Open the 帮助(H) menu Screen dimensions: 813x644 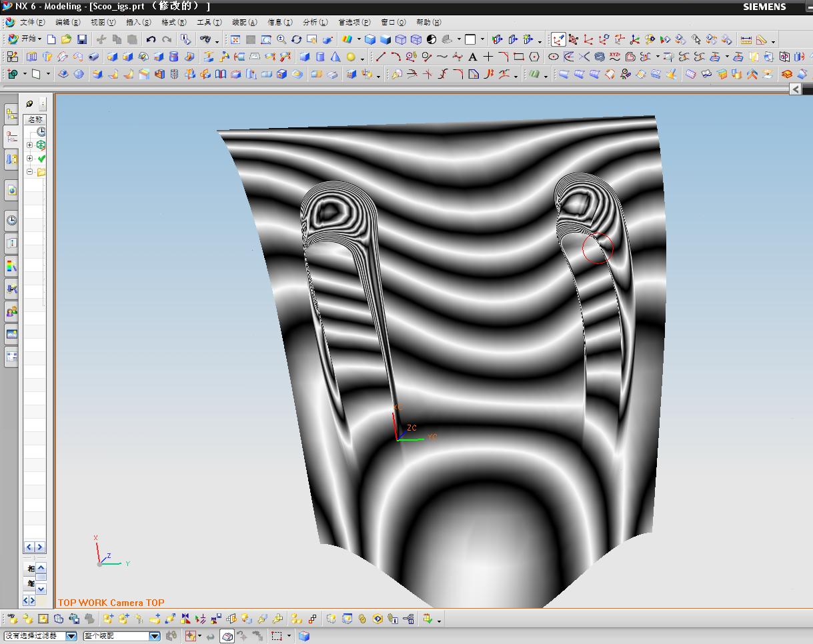pos(429,23)
